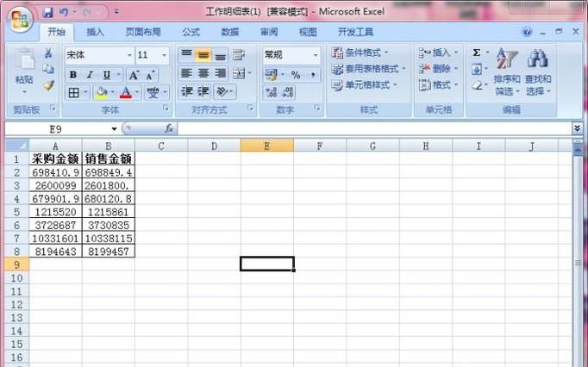Click the insert function fx button

pos(169,129)
